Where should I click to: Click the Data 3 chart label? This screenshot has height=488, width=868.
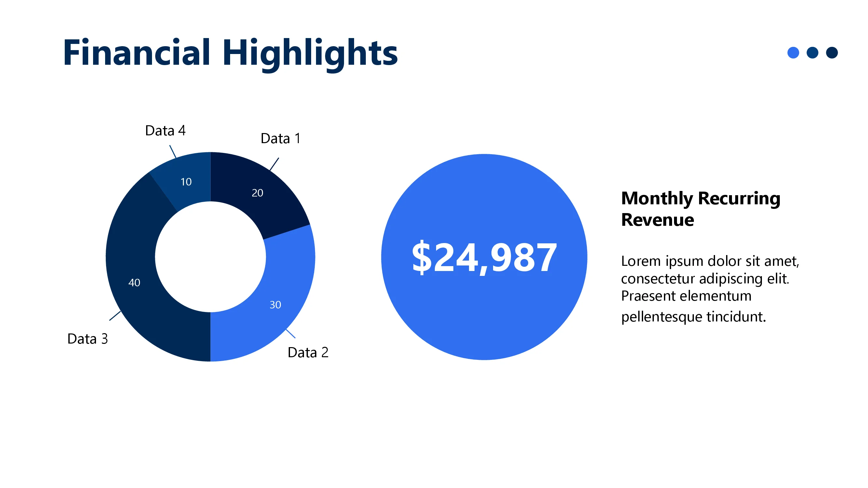[88, 339]
